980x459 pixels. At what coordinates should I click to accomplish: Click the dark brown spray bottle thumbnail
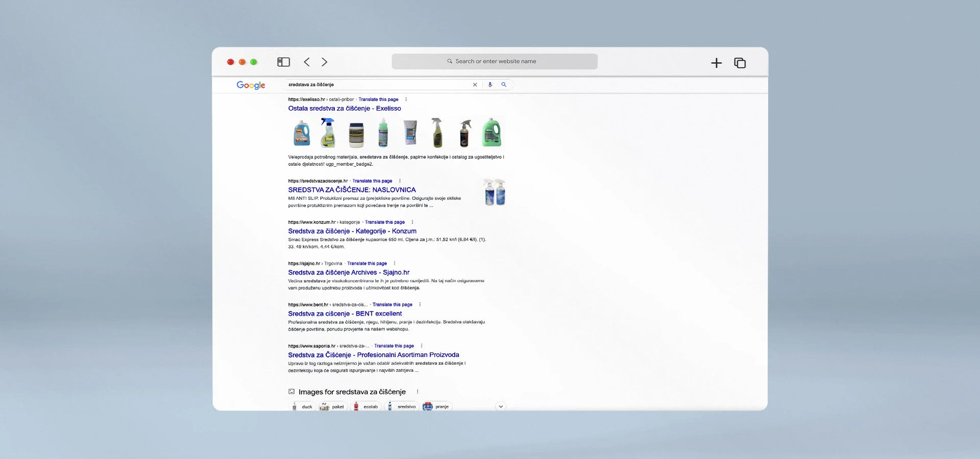(x=464, y=133)
